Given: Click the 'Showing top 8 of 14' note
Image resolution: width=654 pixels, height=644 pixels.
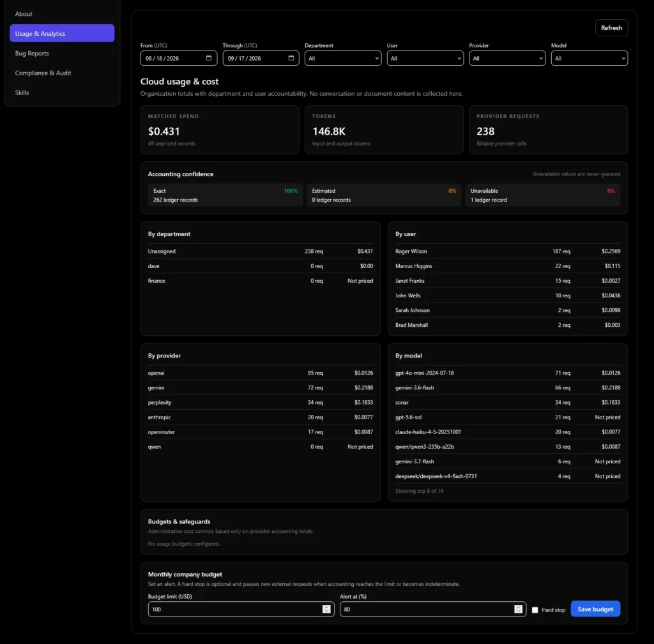Looking at the screenshot, I should point(419,491).
